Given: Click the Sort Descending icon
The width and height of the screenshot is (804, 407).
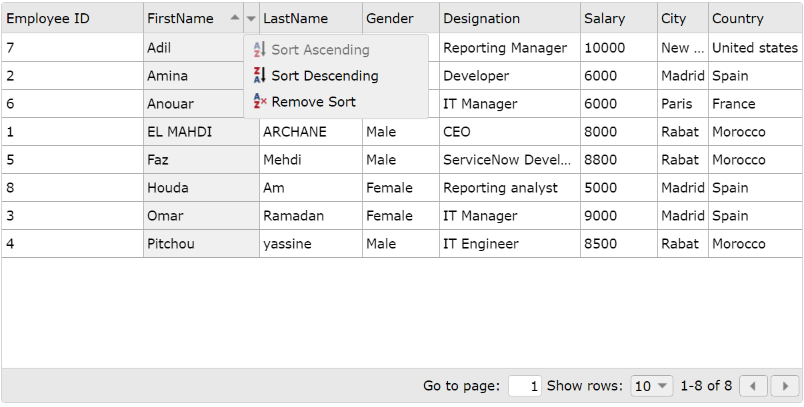Looking at the screenshot, I should tap(260, 75).
